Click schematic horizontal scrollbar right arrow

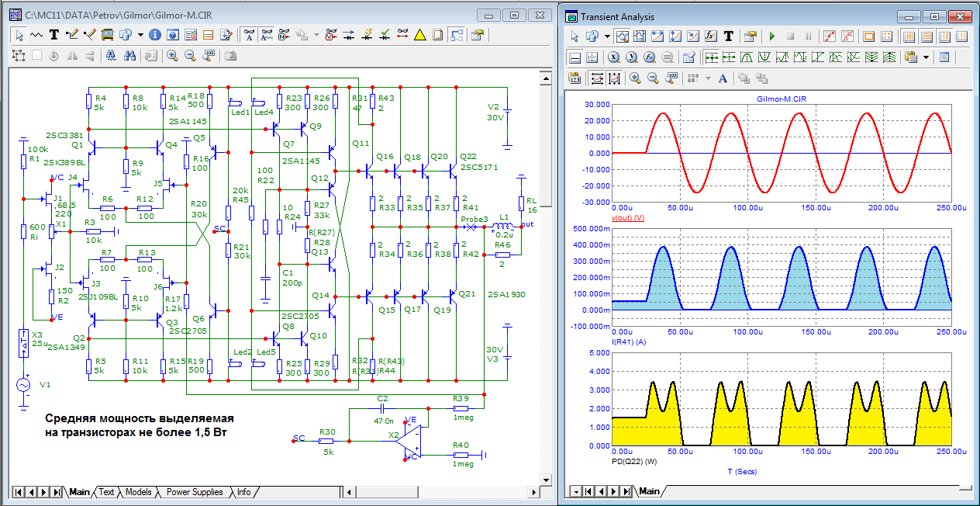[533, 492]
